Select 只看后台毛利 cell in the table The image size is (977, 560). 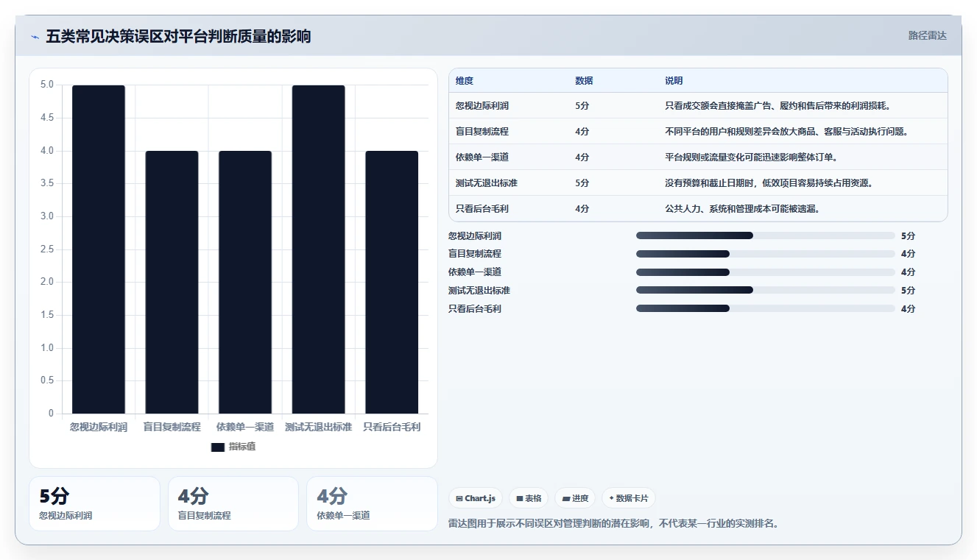pos(482,209)
